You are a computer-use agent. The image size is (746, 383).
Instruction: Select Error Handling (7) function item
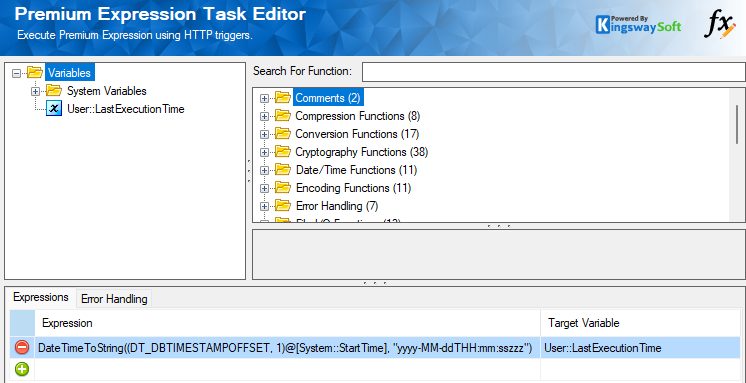pyautogui.click(x=337, y=206)
